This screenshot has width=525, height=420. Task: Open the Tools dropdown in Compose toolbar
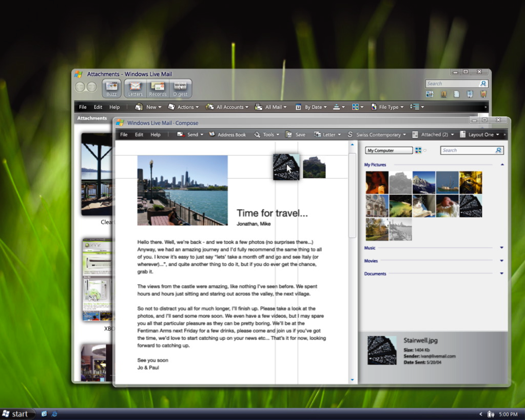pos(266,134)
